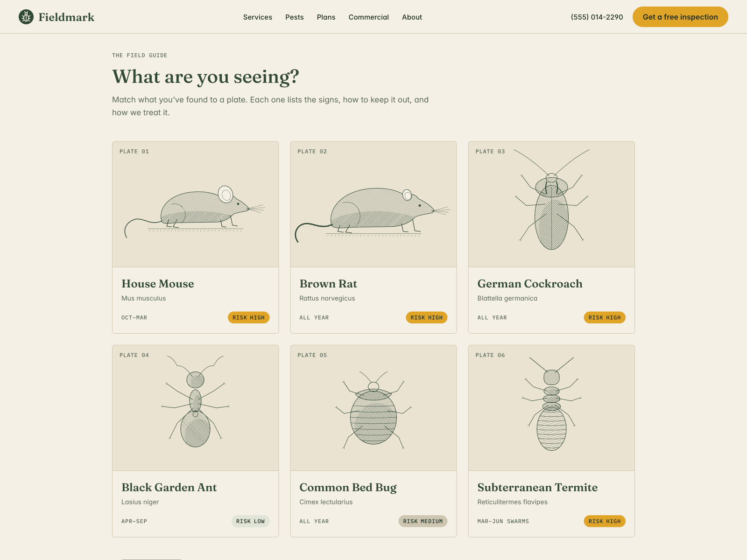Click the Lasius niger species name
The width and height of the screenshot is (747, 560).
[140, 502]
